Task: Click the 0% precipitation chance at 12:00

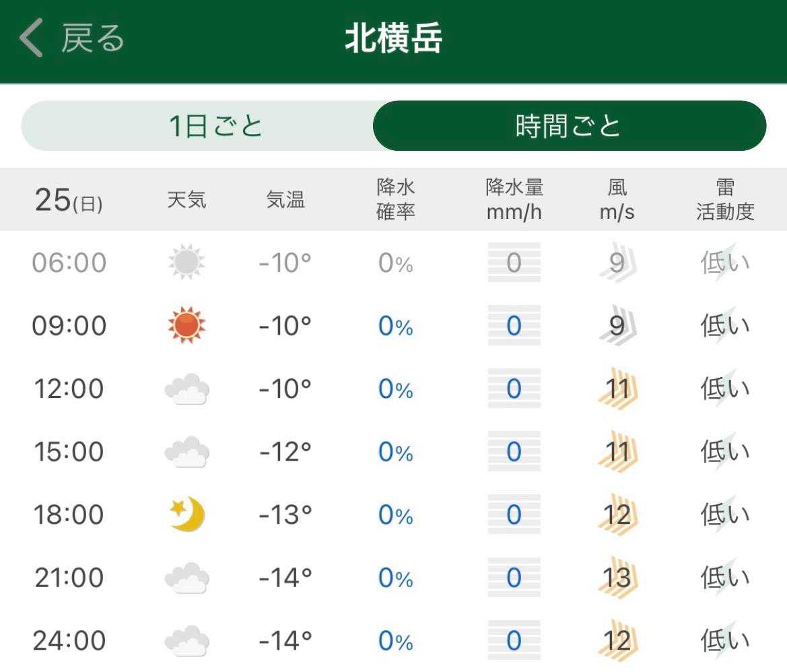Action: 395,389
